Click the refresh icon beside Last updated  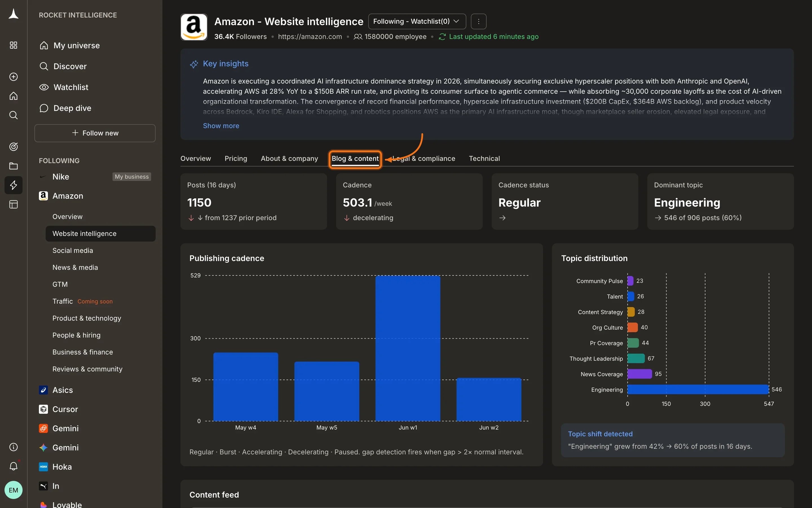click(442, 37)
